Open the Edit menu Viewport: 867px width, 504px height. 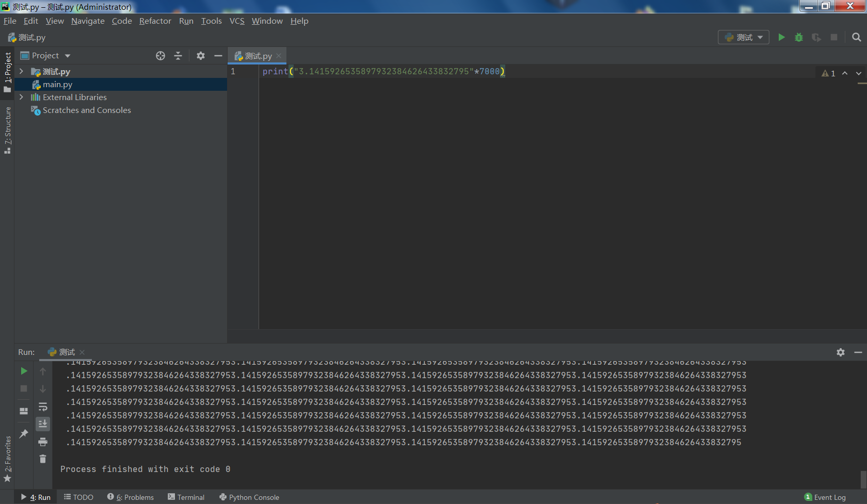[31, 21]
